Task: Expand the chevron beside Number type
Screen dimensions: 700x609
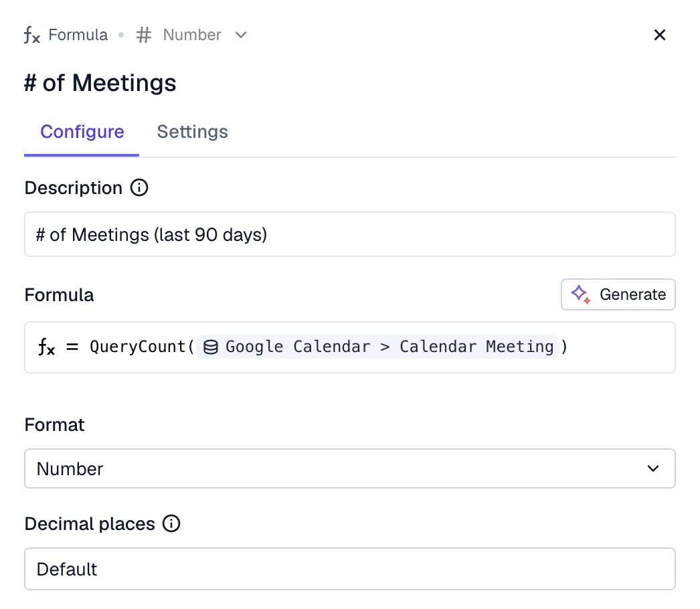Action: [241, 35]
